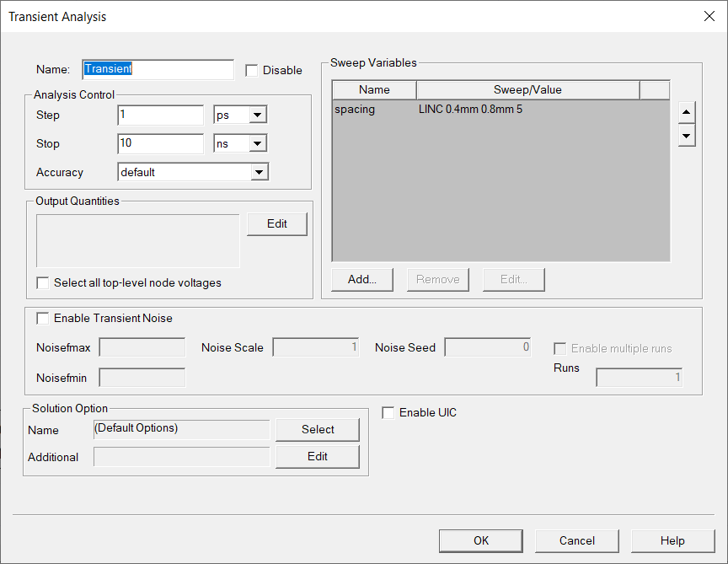Click Edit for Output Quantities
This screenshot has height=564, width=728.
[276, 223]
